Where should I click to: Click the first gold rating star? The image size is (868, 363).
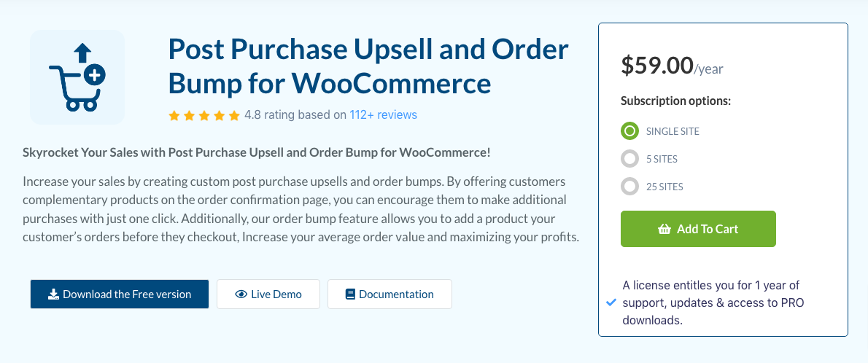(174, 116)
